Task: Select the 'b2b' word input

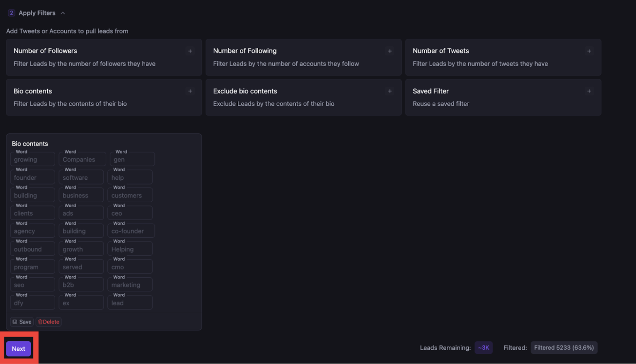Action: coord(81,285)
